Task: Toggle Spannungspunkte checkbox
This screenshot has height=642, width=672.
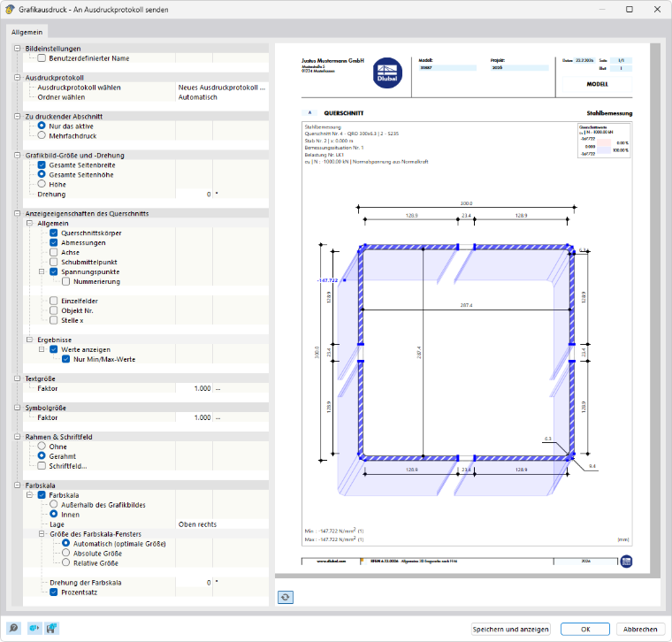Action: [54, 271]
